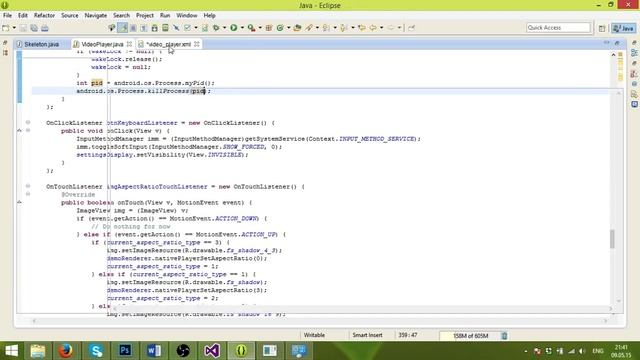
Task: Open Skype from the taskbar
Action: click(x=96, y=351)
